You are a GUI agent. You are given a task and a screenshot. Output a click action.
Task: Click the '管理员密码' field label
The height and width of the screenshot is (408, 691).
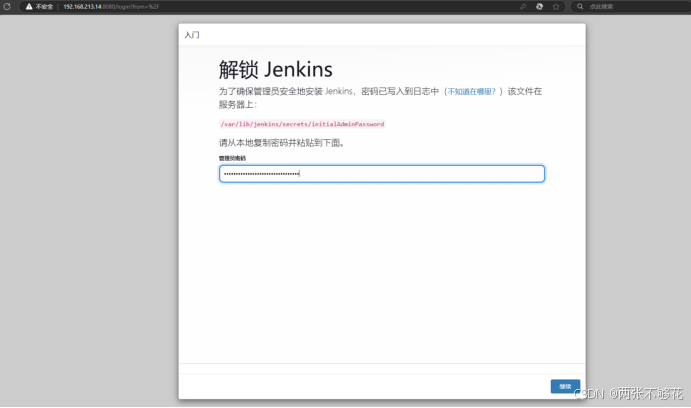point(232,158)
